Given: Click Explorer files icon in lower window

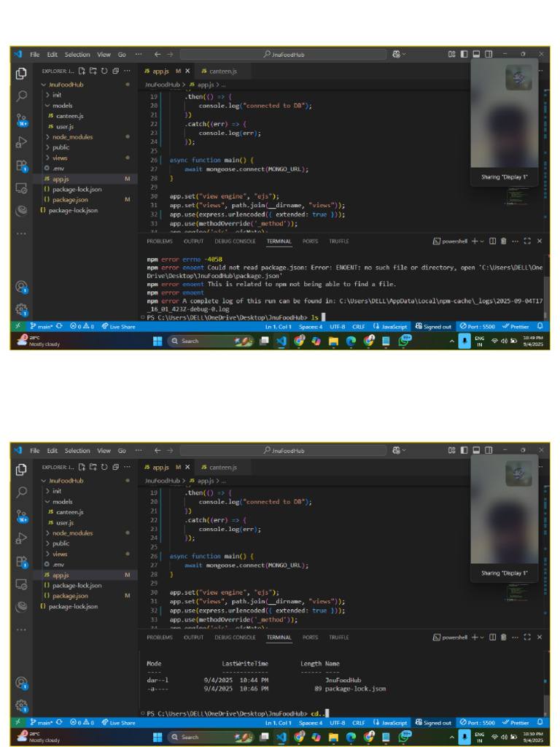Looking at the screenshot, I should [21, 469].
